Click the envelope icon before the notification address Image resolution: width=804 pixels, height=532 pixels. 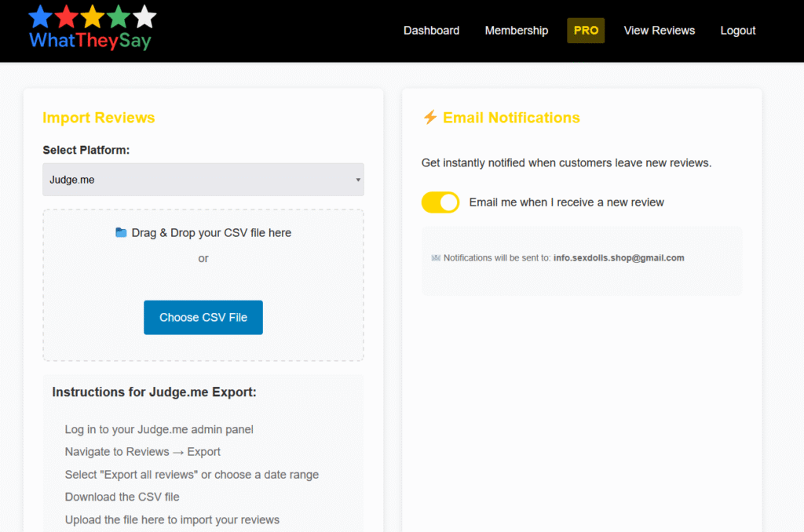point(436,258)
